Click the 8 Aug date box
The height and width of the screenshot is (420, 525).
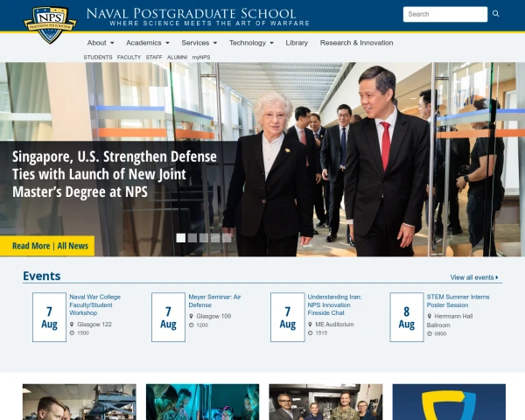(407, 317)
